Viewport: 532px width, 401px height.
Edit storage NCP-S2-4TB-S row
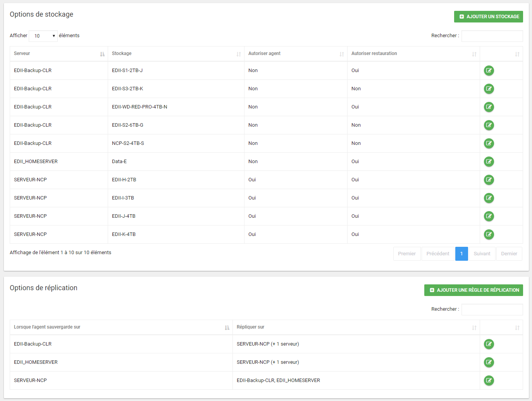pos(489,143)
